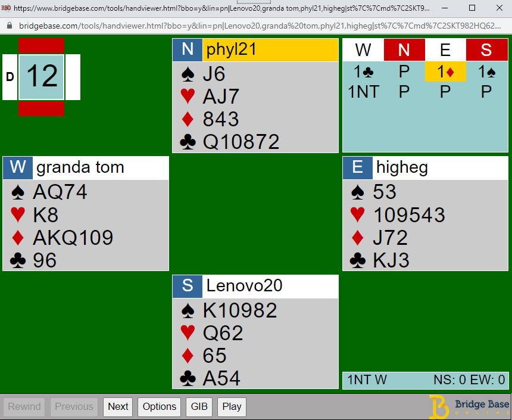Click contract text 1NT W
This screenshot has width=512, height=420.
(367, 380)
